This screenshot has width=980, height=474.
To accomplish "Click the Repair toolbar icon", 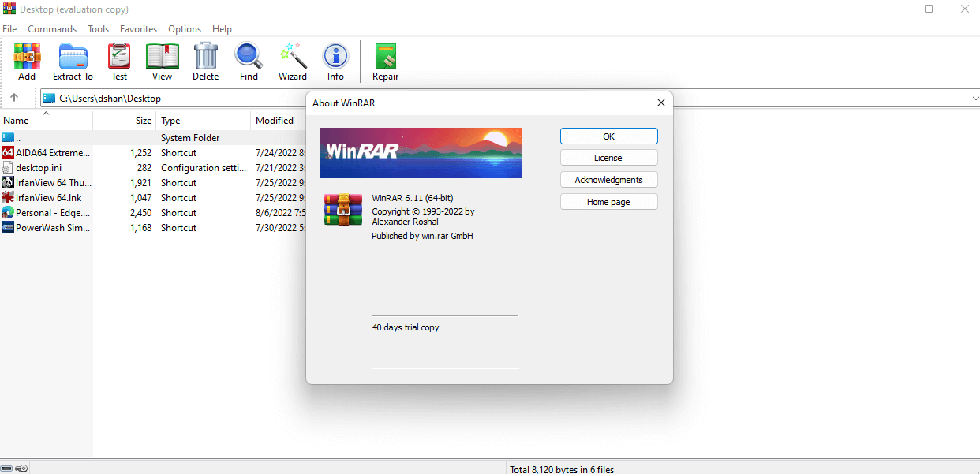I will point(386,57).
